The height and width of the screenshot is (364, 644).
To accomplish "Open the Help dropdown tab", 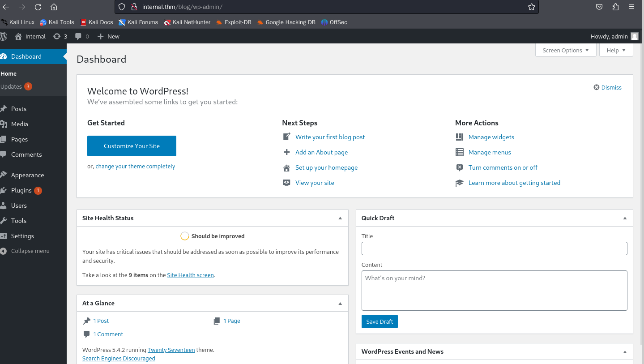I will 616,50.
